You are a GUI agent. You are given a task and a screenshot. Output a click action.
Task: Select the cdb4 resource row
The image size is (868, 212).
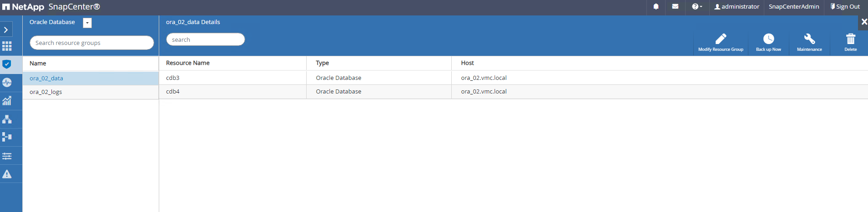[513, 91]
